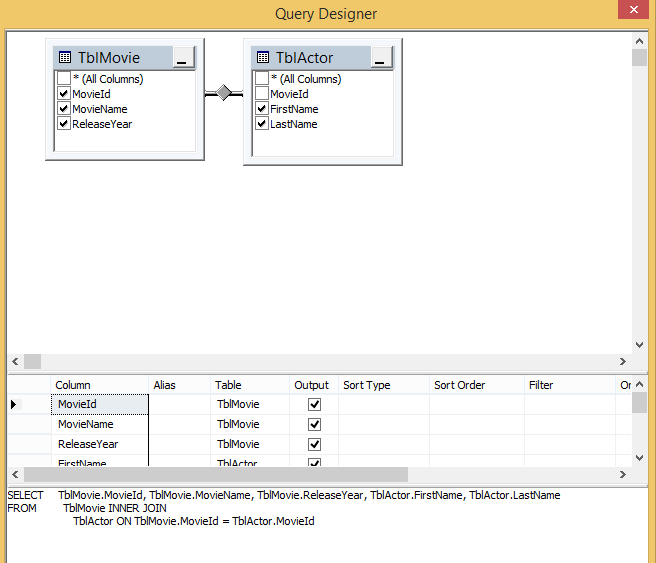Click the TblMovie title bar
Image resolution: width=656 pixels, height=563 pixels.
tap(113, 57)
